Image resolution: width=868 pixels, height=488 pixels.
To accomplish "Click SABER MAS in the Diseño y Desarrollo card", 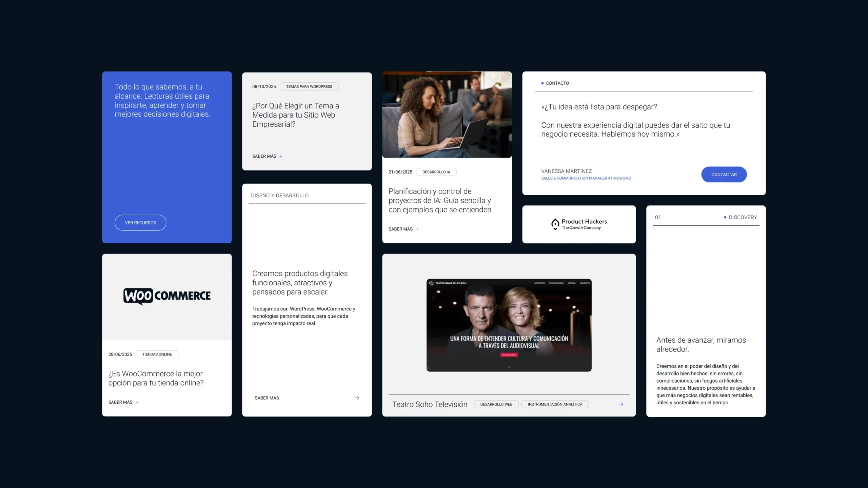I will click(x=267, y=398).
